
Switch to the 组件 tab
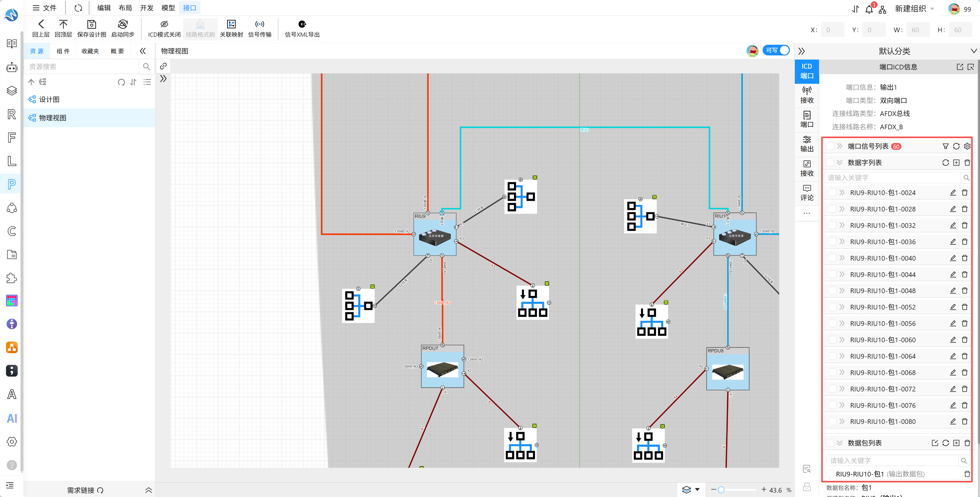63,51
